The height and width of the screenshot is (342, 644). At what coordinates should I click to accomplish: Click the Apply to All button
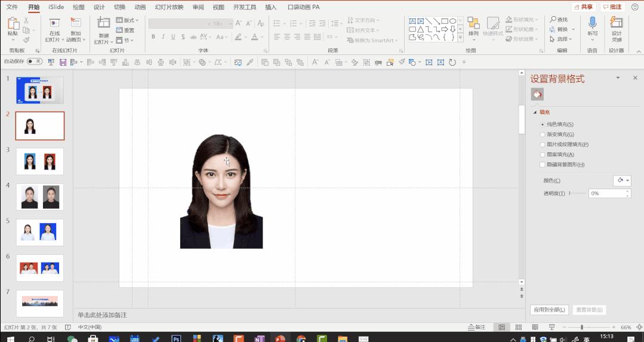pyautogui.click(x=549, y=310)
